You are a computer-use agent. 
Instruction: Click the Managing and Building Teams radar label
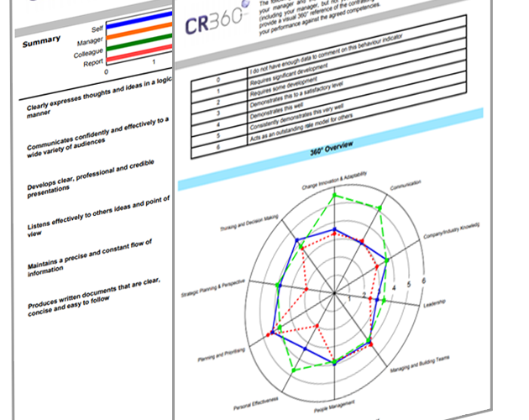coord(420,364)
